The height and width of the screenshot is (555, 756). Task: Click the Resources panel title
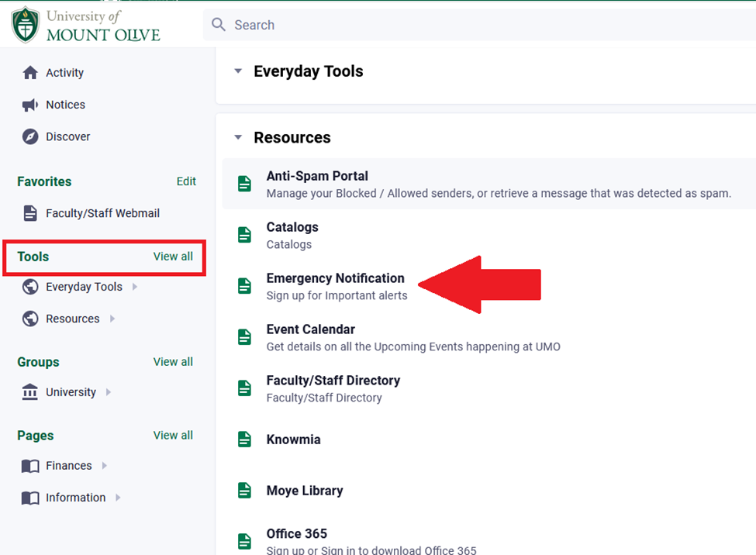292,137
